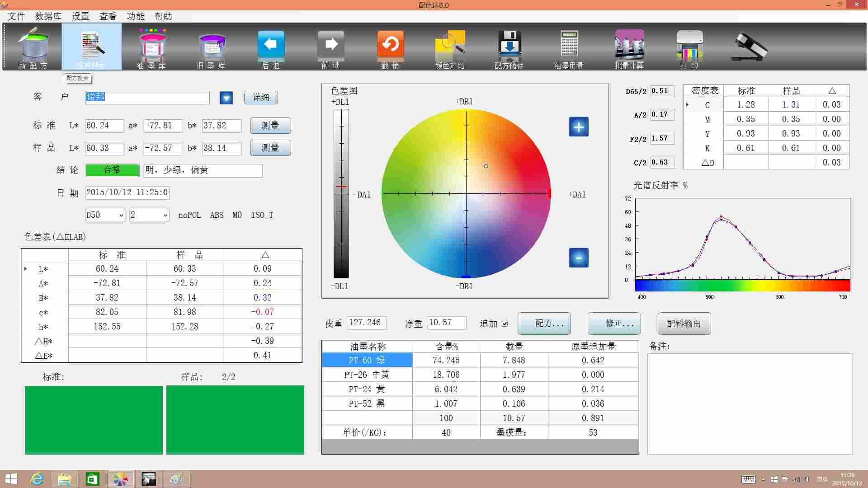Expand the customer selection dropdown arrow

(226, 98)
